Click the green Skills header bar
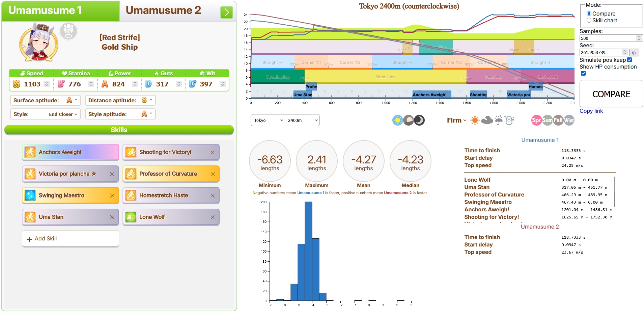The image size is (644, 314). point(119,130)
